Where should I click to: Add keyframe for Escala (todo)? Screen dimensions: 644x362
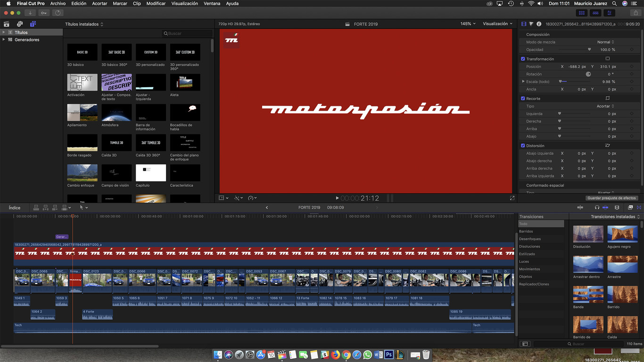pyautogui.click(x=632, y=82)
